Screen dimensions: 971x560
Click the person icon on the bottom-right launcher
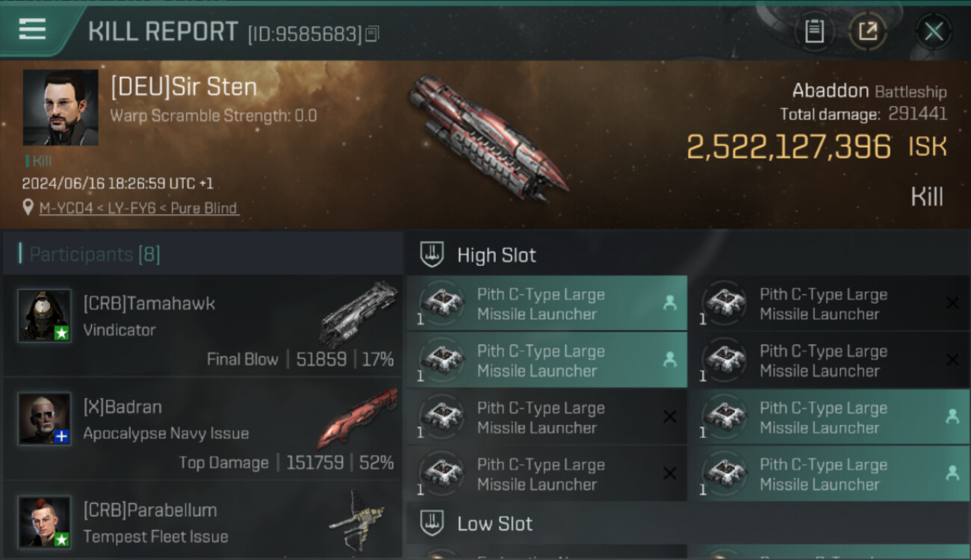(x=952, y=473)
